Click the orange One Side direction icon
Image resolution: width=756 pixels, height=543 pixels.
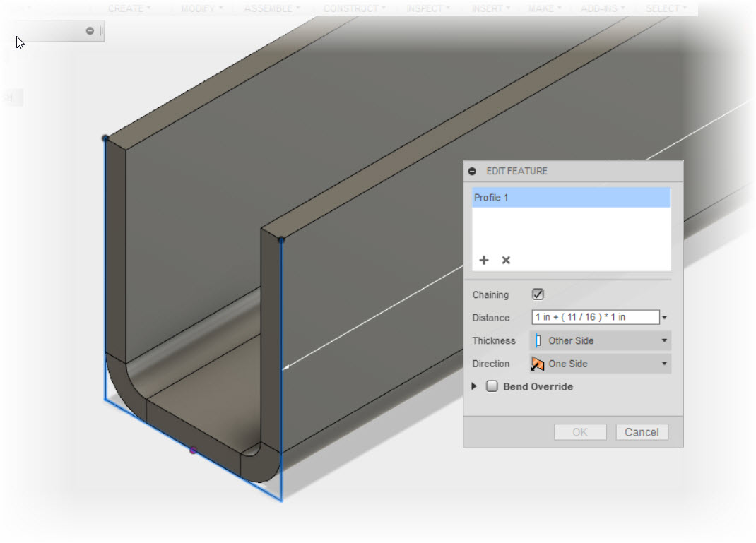(x=539, y=363)
